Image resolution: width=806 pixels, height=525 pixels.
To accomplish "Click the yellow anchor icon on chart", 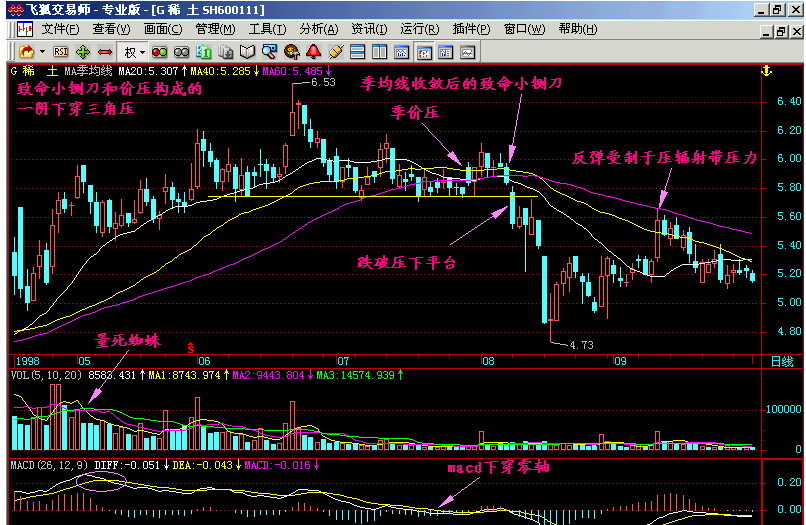I will (x=766, y=71).
